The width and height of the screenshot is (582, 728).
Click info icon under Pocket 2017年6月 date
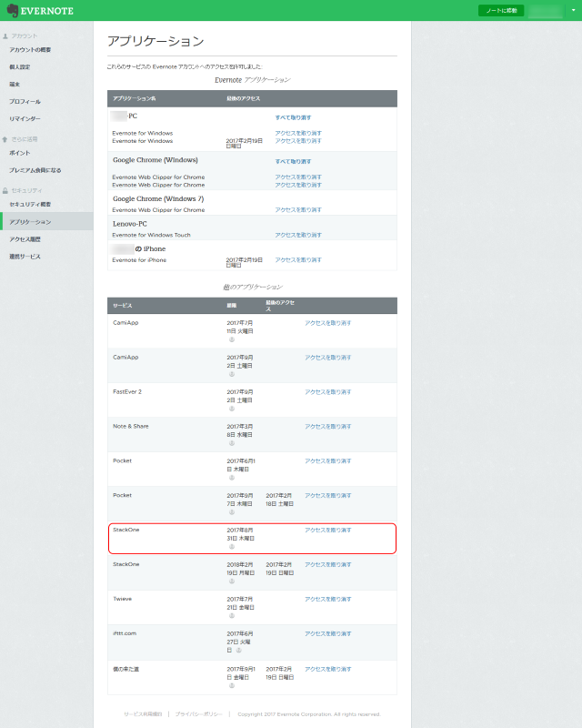click(x=232, y=478)
